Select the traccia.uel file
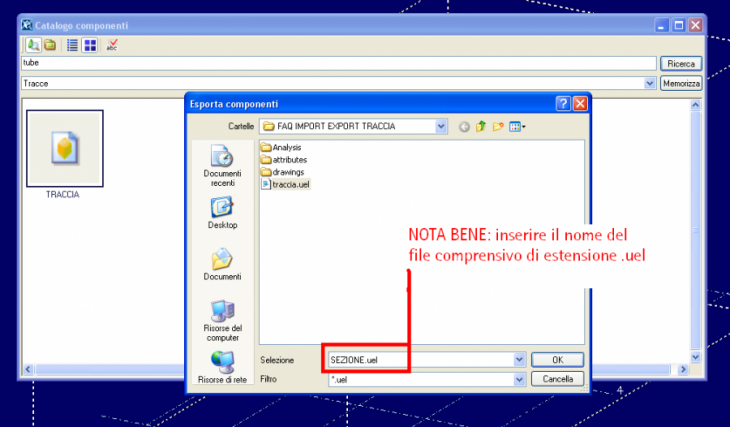The height and width of the screenshot is (427, 730). point(285,184)
